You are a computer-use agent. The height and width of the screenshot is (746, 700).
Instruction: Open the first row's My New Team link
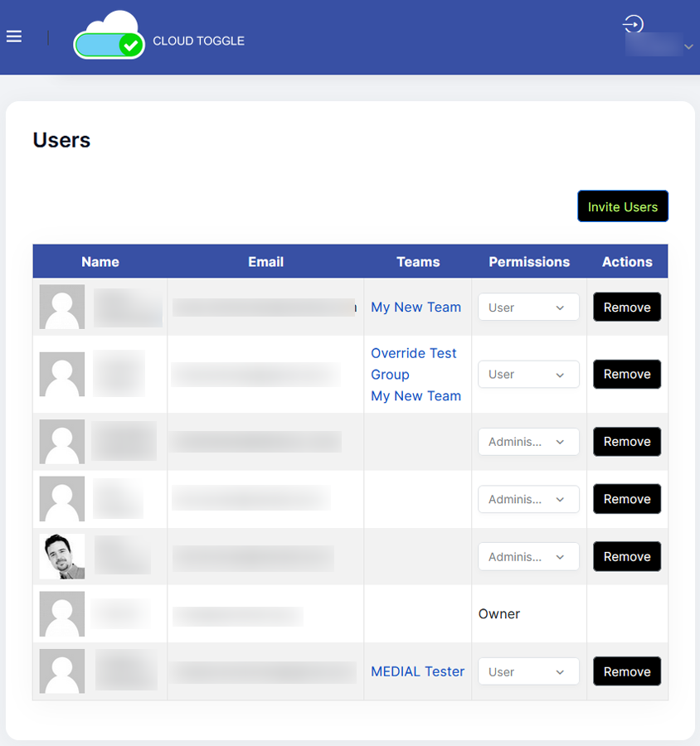click(x=416, y=308)
